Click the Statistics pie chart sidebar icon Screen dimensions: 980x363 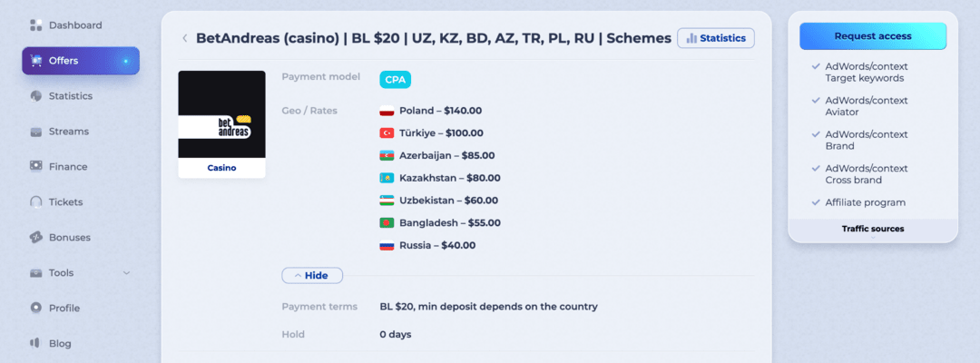pos(36,96)
